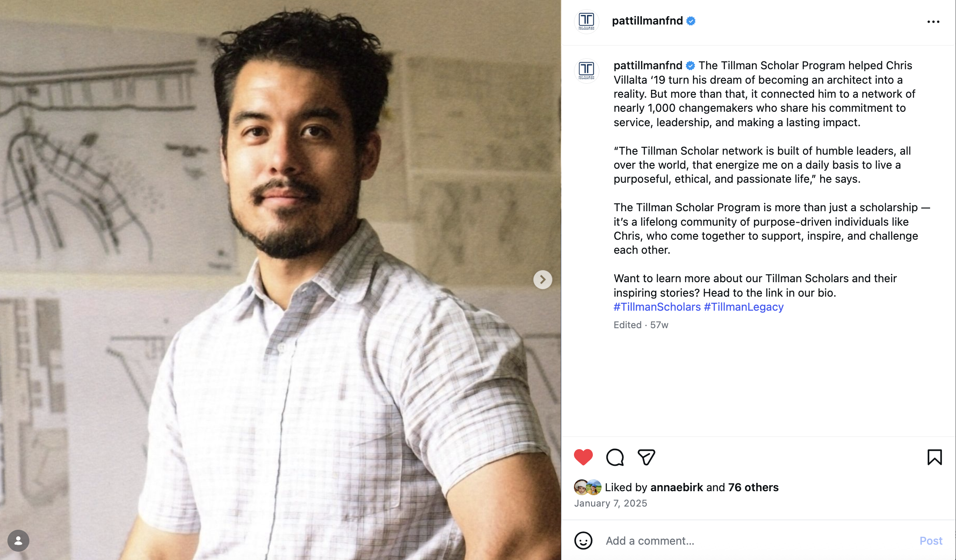The width and height of the screenshot is (956, 560).
Task: Open annaebirk's profile from likes
Action: pyautogui.click(x=676, y=487)
